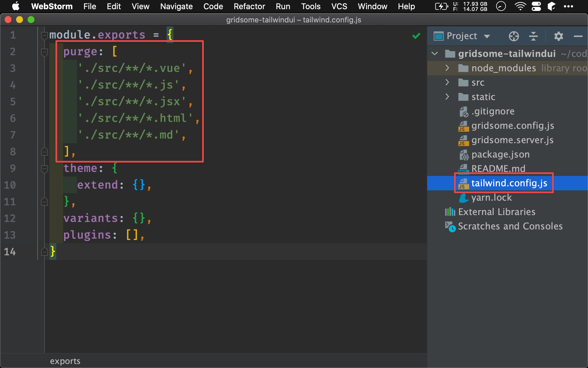
Task: Click the fold end marker on line 8
Action: click(x=44, y=151)
